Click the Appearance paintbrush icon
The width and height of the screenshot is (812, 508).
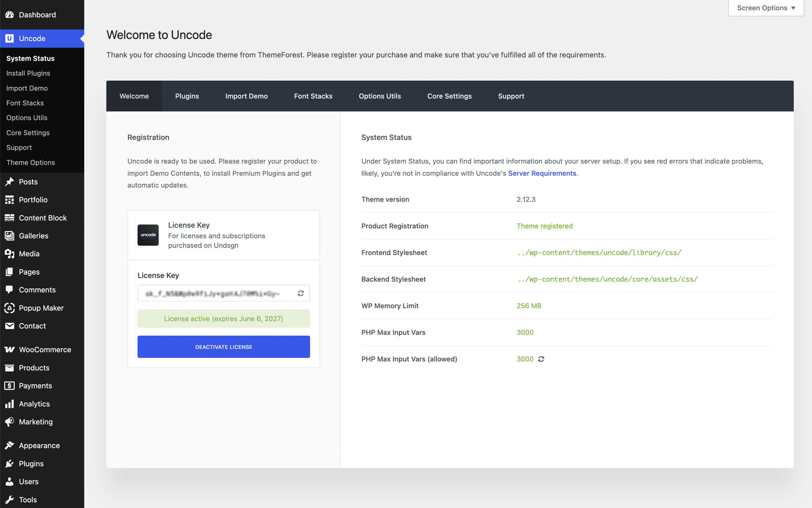[9, 446]
